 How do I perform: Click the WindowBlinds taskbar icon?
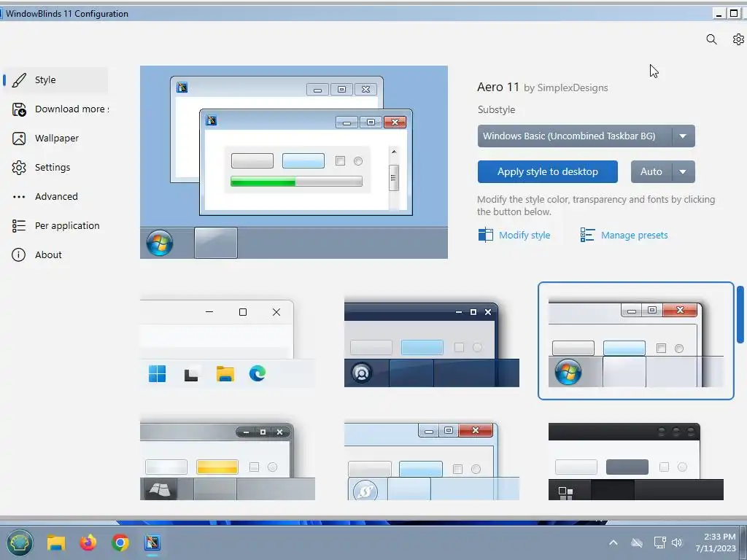click(152, 542)
